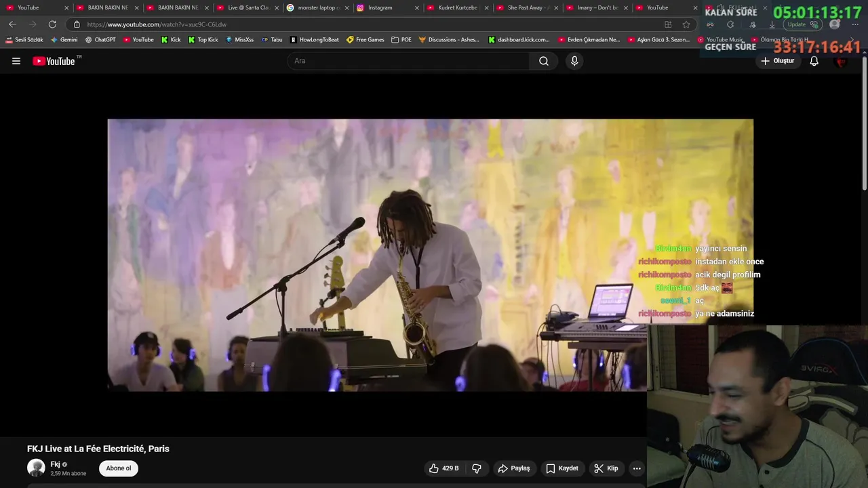Open the Top Kick bookmark

pyautogui.click(x=203, y=40)
